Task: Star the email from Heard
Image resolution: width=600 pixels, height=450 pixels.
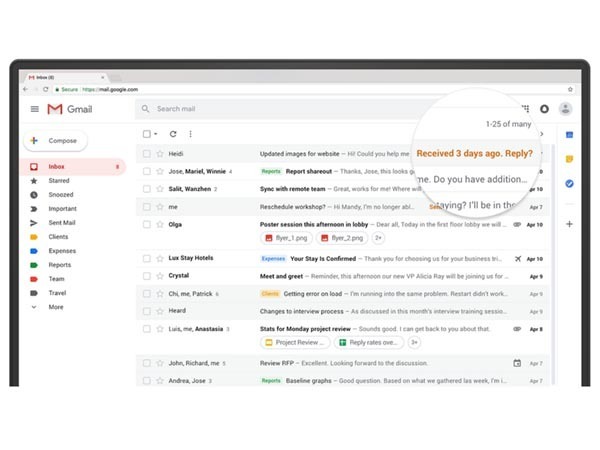Action: [160, 311]
